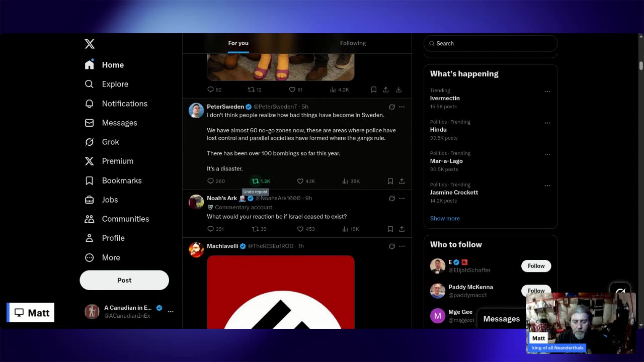
Task: Open PeterSweden profile avatar
Action: click(x=196, y=111)
